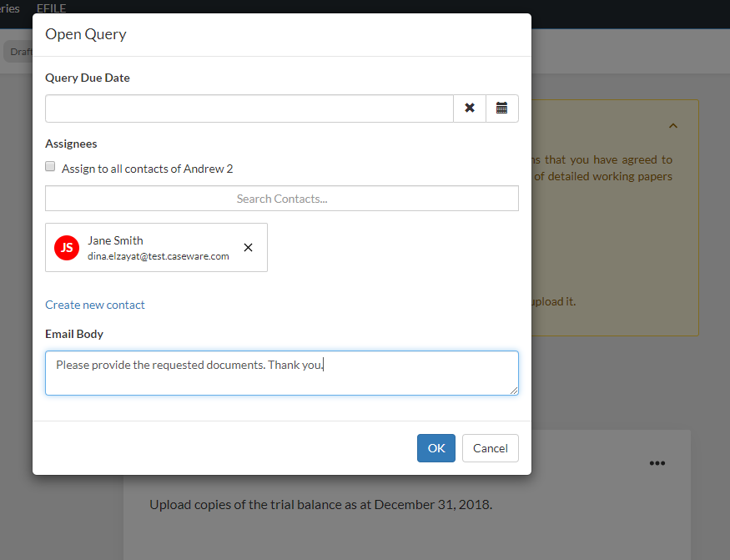Viewport: 730px width, 560px height.
Task: Collapse the yellow notice panel with its chevron
Action: tap(673, 125)
